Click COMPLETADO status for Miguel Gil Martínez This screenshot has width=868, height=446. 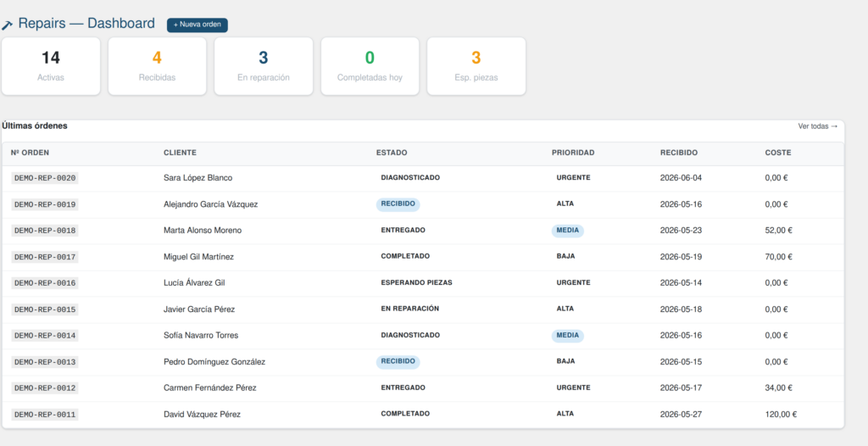[x=405, y=257]
